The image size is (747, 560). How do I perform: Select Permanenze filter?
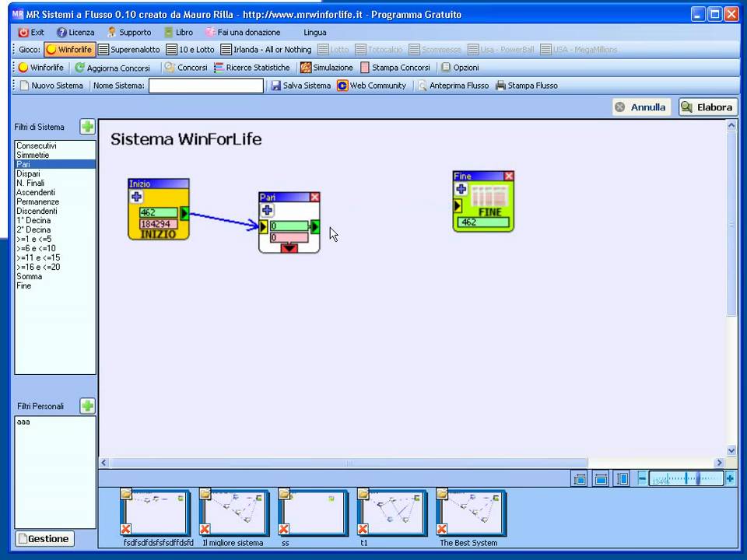(x=55, y=202)
